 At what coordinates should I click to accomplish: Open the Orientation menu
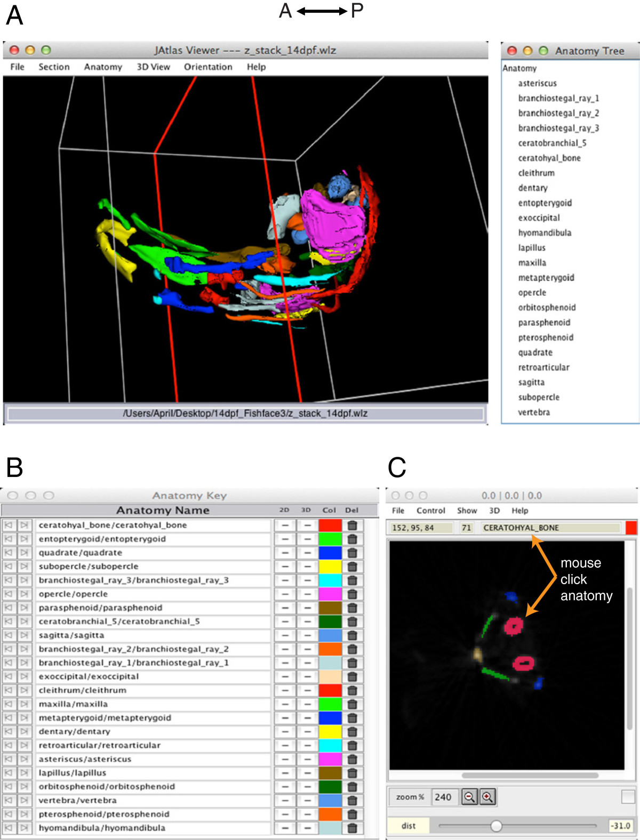tap(208, 67)
